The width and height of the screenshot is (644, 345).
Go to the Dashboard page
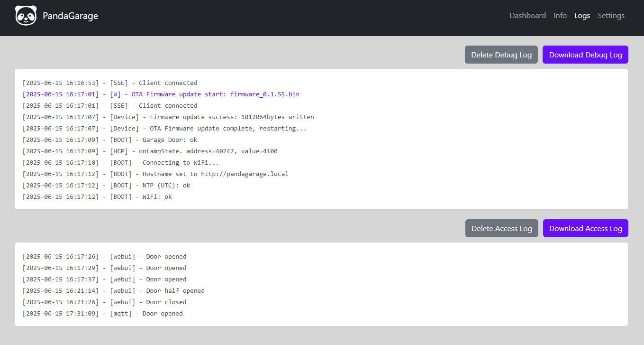pyautogui.click(x=527, y=16)
